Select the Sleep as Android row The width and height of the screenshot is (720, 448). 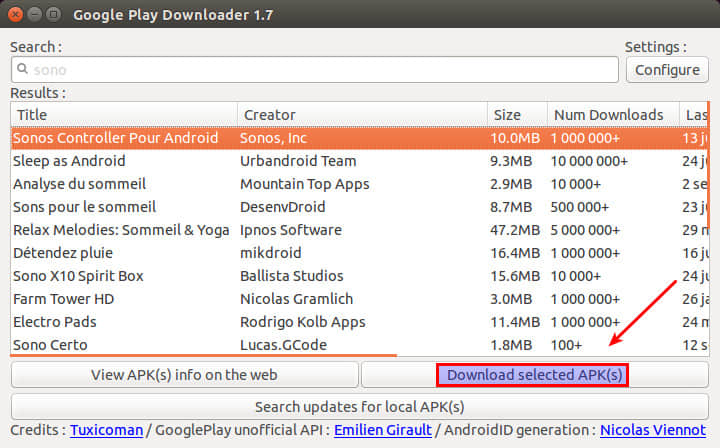(360, 161)
